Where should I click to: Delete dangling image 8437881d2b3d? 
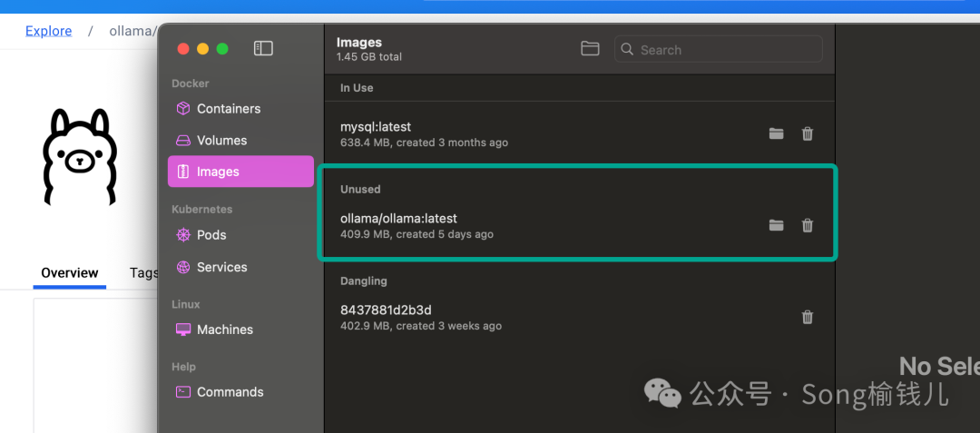coord(808,318)
